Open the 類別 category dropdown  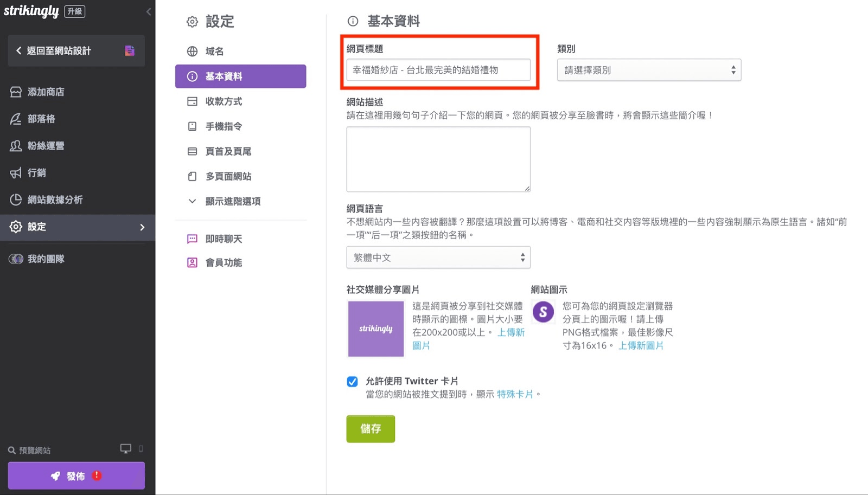(x=649, y=70)
